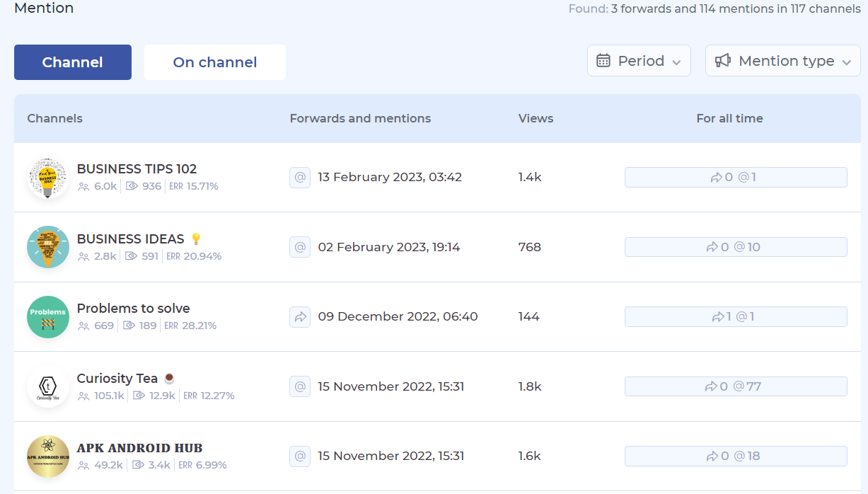Click the 1.6k views value
This screenshot has height=494, width=868.
pos(530,456)
